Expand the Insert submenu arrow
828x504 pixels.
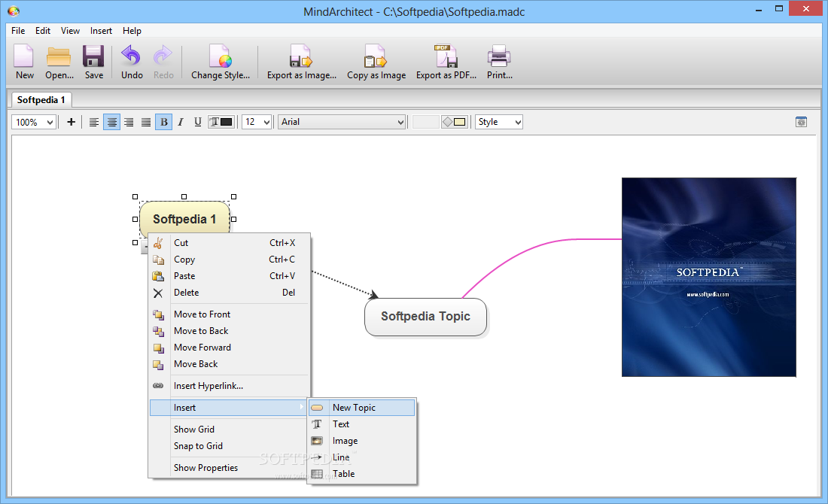coord(302,407)
